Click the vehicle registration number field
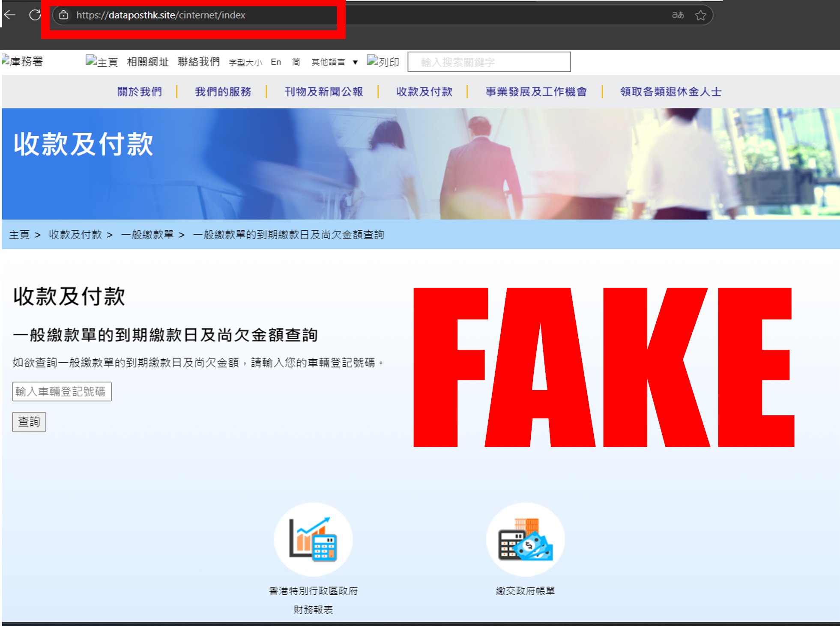This screenshot has height=626, width=840. (x=62, y=391)
